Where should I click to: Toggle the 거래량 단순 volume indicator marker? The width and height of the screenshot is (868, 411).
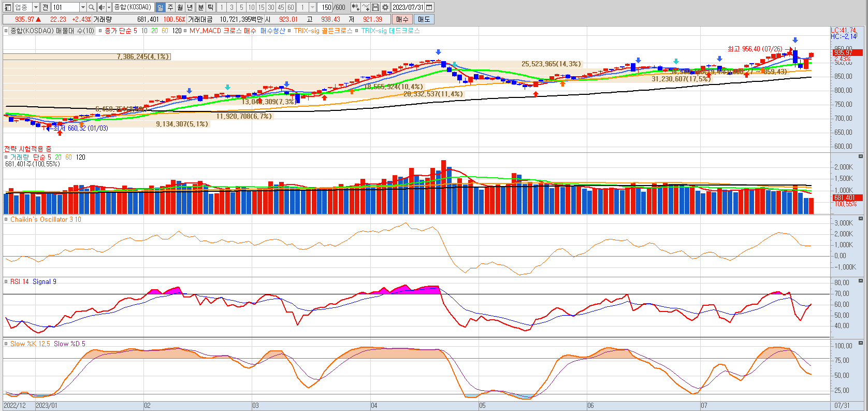(x=6, y=157)
